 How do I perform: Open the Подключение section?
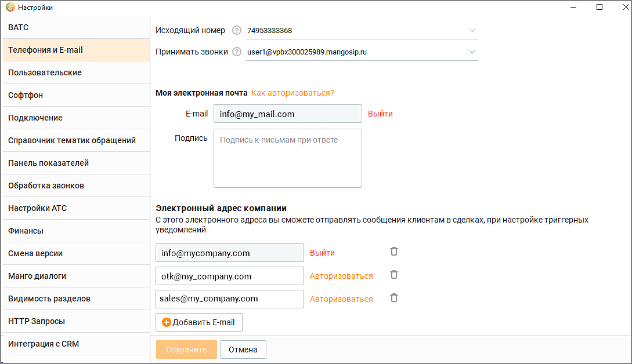pyautogui.click(x=76, y=118)
